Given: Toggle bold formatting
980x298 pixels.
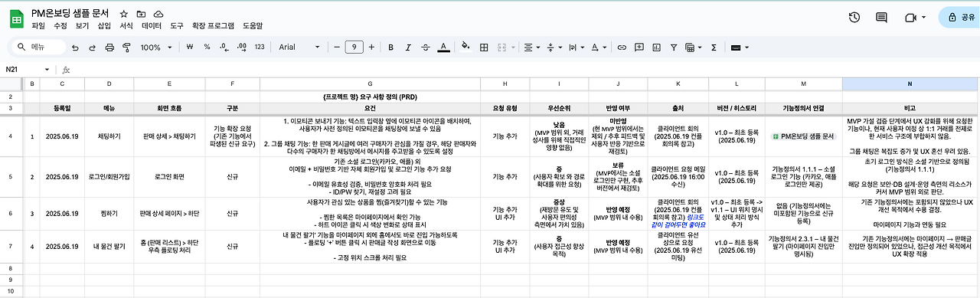Looking at the screenshot, I should pos(391,47).
